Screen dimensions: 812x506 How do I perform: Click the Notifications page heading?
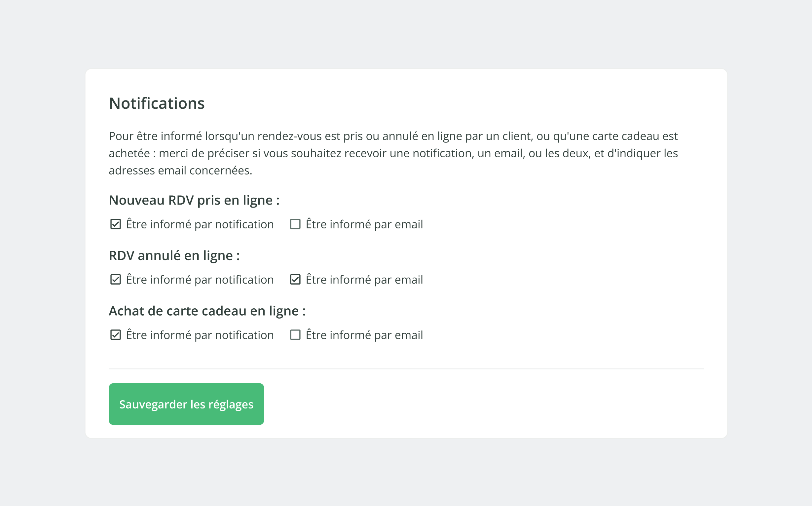click(x=157, y=103)
